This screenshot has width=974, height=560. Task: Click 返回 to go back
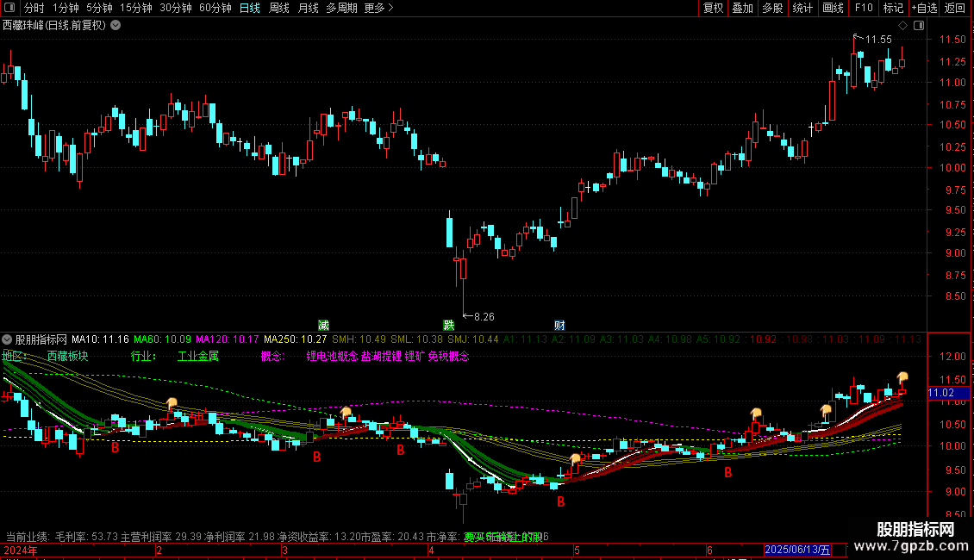[955, 8]
